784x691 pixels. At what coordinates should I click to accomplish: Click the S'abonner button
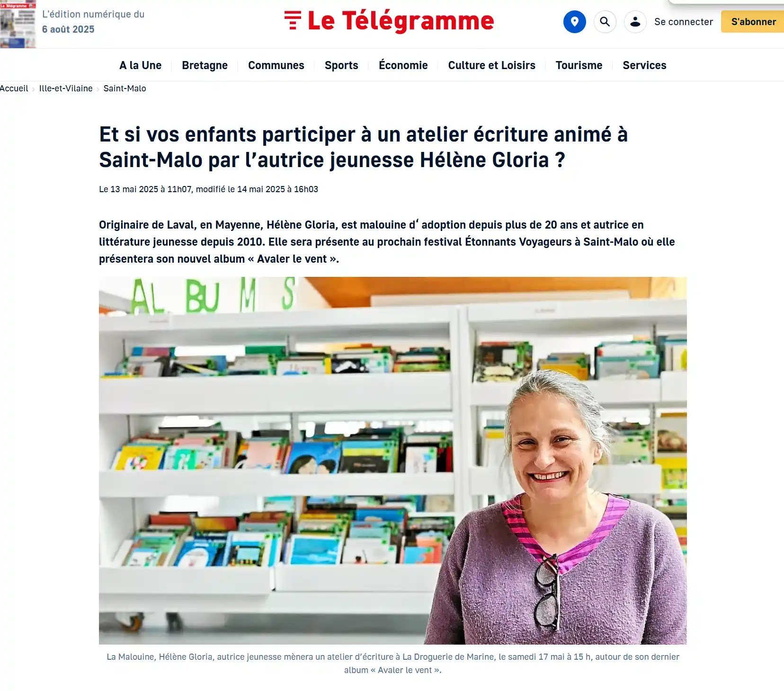coord(753,22)
